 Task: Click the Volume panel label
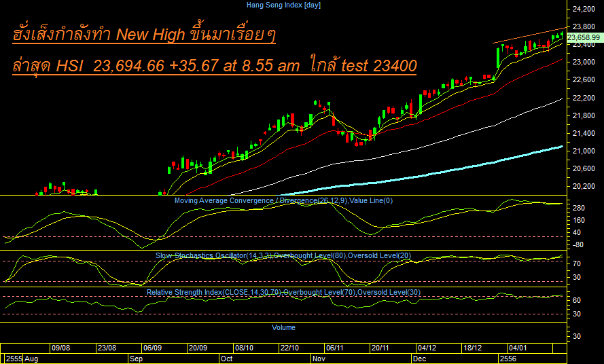click(283, 327)
